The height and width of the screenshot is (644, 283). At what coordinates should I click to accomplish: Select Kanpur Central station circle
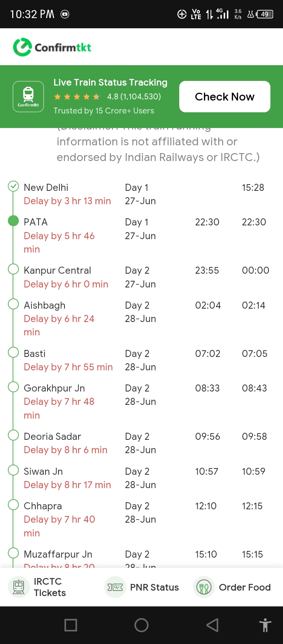click(13, 269)
